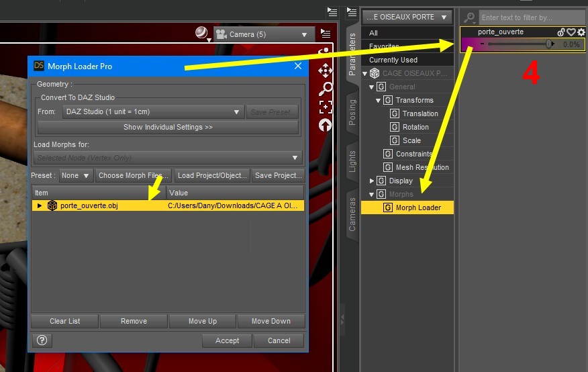
Task: Switch to the Parameters pane tab
Action: 352,54
